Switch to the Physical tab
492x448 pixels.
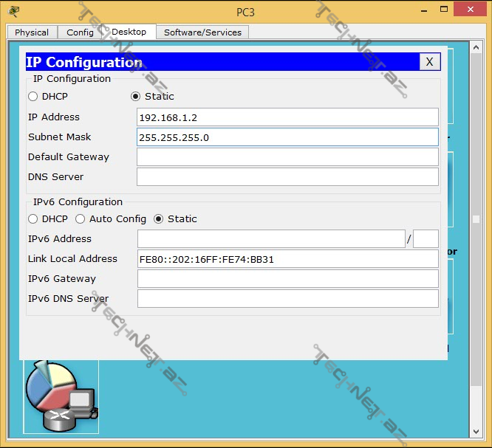tap(32, 32)
